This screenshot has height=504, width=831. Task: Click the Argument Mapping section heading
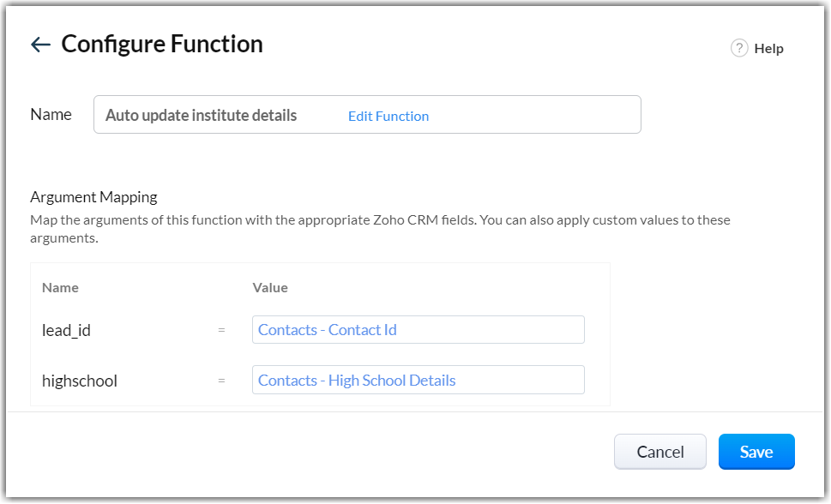tap(93, 197)
